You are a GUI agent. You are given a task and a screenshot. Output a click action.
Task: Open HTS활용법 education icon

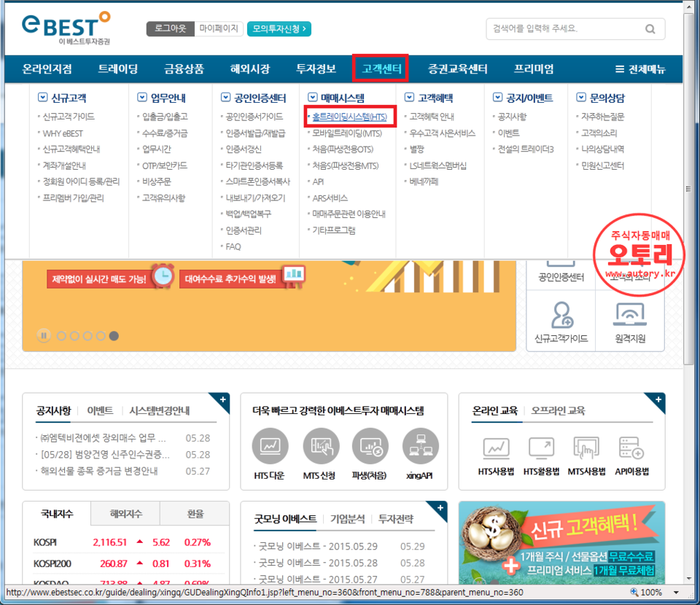click(x=541, y=448)
